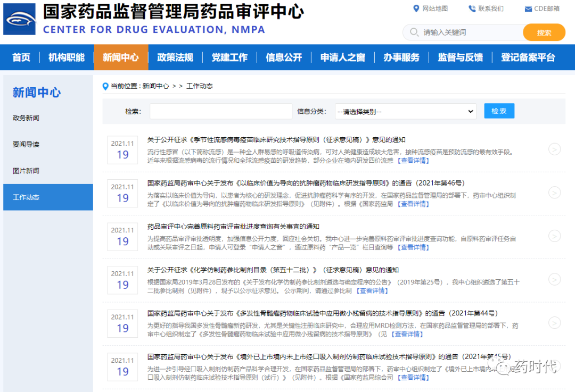Open 监督与反馈 navigation menu
The image size is (575, 392).
pos(460,57)
